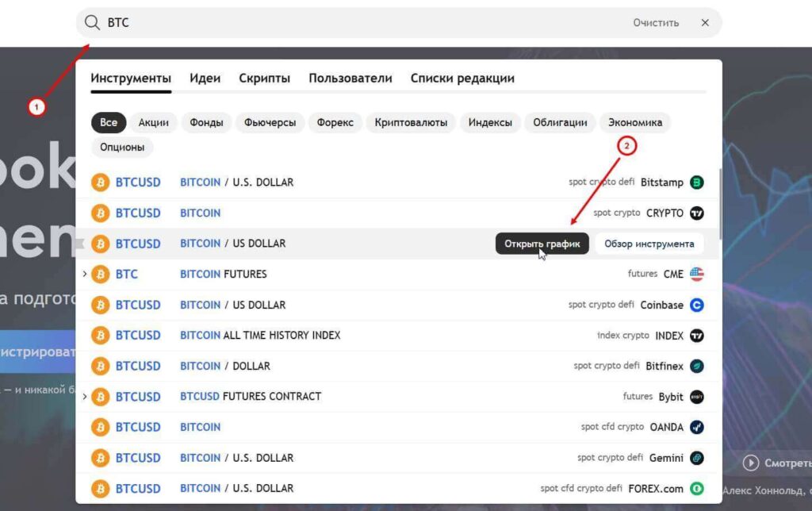Image resolution: width=812 pixels, height=511 pixels.
Task: Open the Скрипты tab
Action: [265, 78]
